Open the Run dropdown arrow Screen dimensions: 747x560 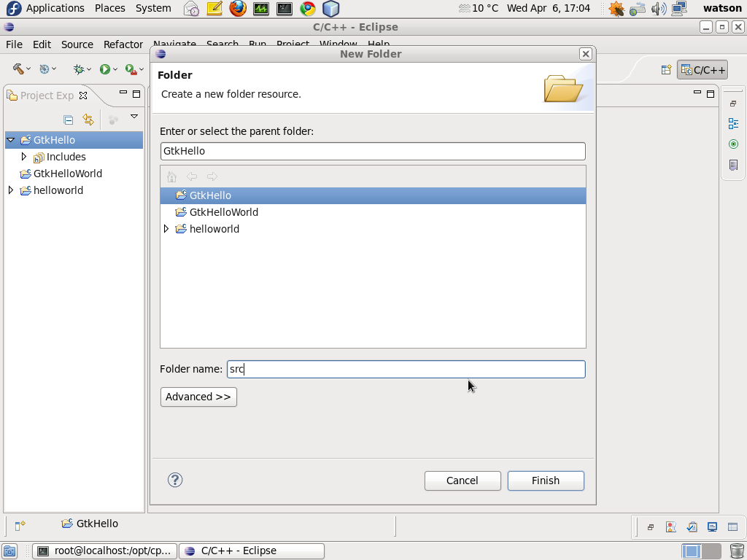115,69
